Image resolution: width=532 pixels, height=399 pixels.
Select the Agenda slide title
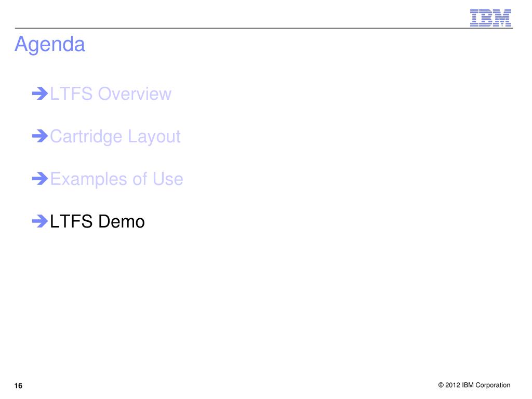[x=50, y=45]
